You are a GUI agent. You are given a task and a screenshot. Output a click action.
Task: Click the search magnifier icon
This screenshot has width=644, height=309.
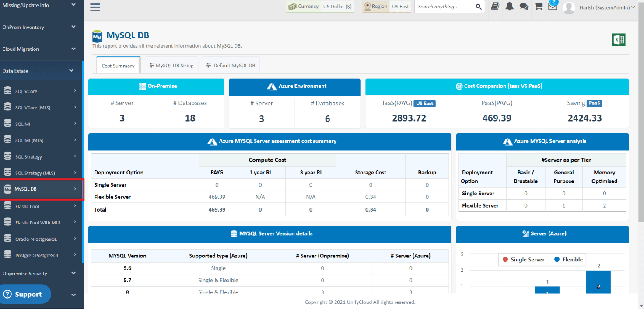pos(479,7)
